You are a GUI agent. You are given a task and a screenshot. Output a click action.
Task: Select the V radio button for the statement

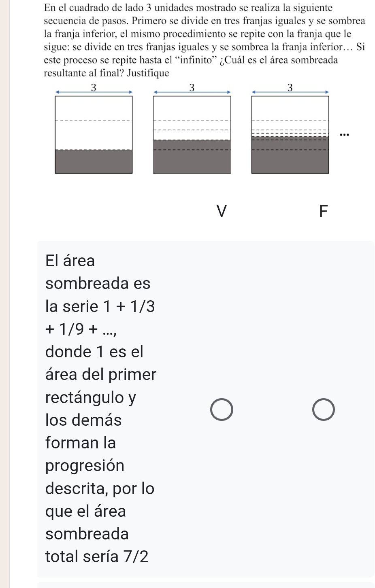[222, 409]
